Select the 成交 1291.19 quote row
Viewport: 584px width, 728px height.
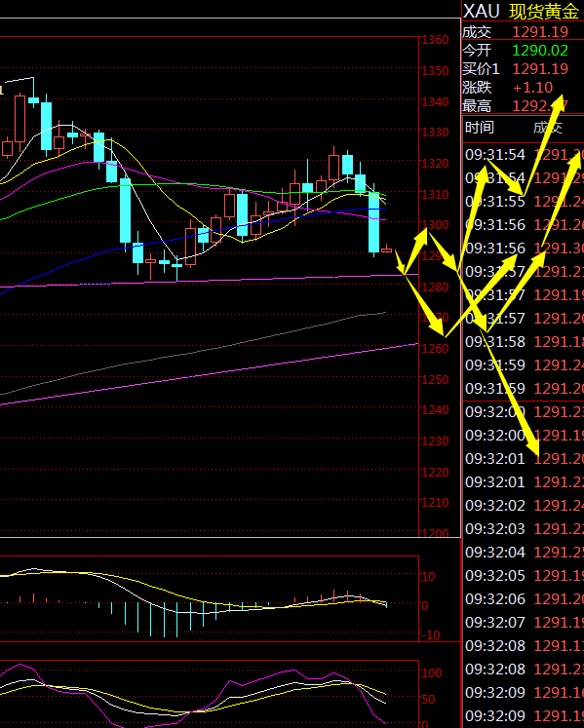tap(523, 31)
